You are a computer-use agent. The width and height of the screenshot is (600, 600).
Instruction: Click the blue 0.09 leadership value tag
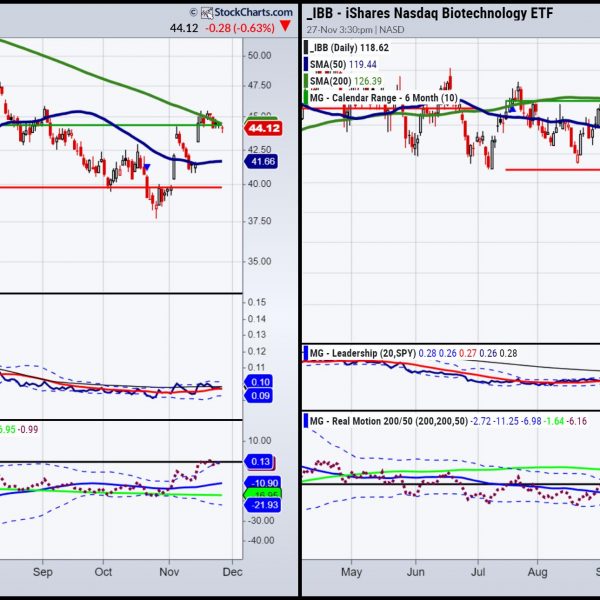[259, 396]
